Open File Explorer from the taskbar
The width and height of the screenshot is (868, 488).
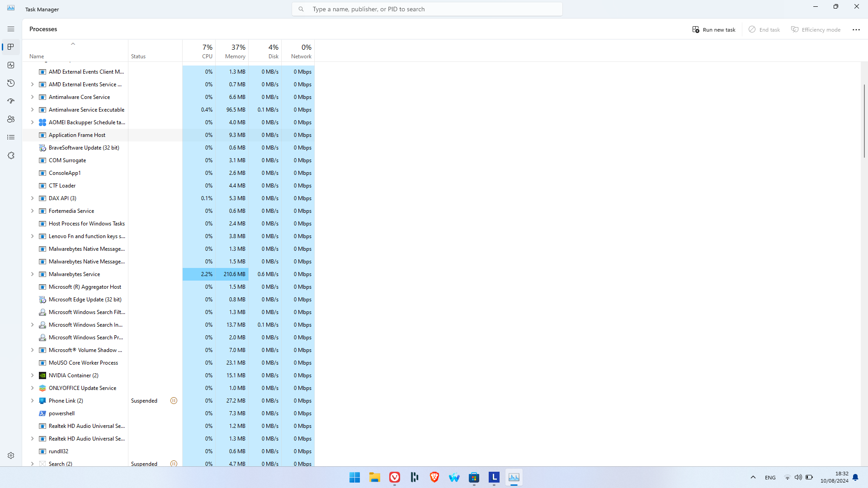point(374,477)
